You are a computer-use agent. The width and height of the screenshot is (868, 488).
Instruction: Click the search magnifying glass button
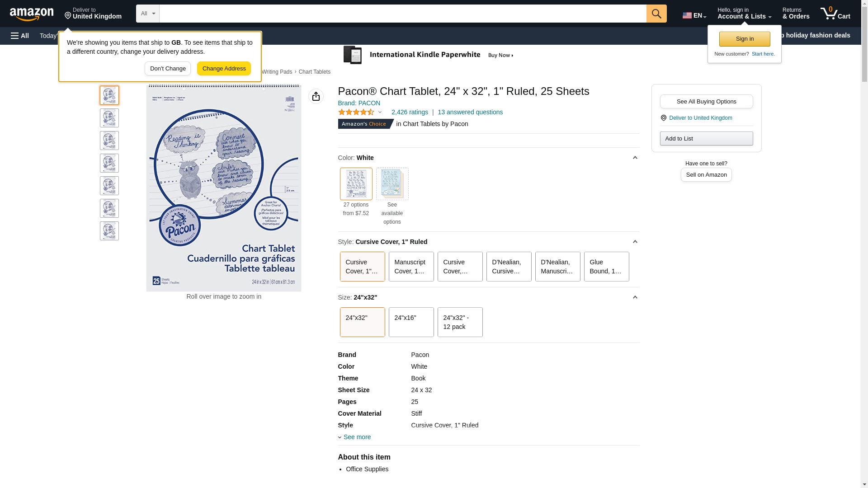pos(656,14)
